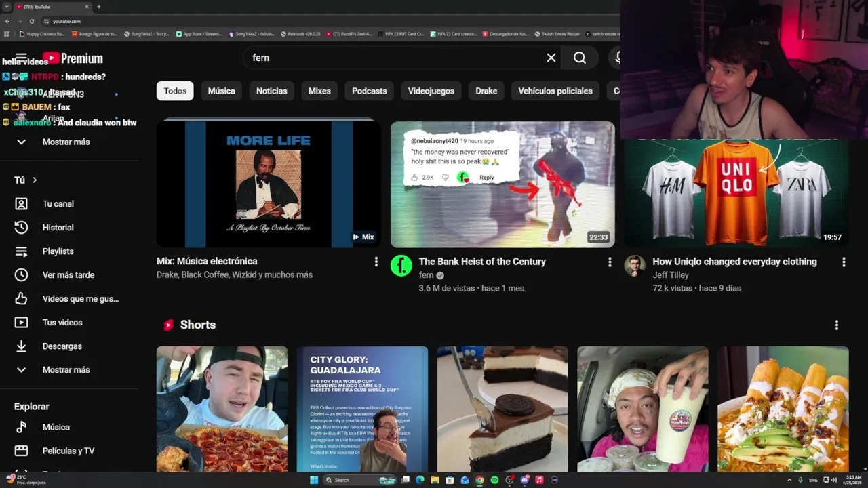Select the Drake filter chip
Image resolution: width=868 pixels, height=488 pixels.
coord(486,91)
